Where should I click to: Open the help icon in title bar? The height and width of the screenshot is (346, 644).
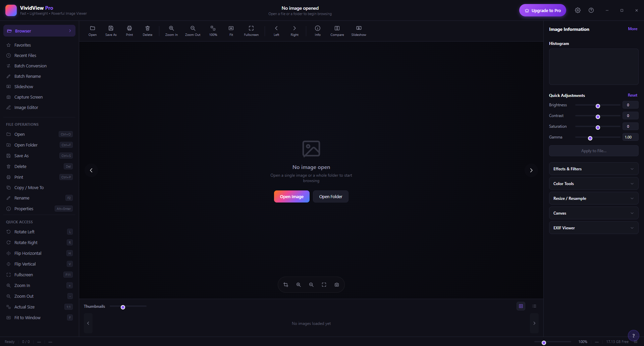pyautogui.click(x=591, y=10)
